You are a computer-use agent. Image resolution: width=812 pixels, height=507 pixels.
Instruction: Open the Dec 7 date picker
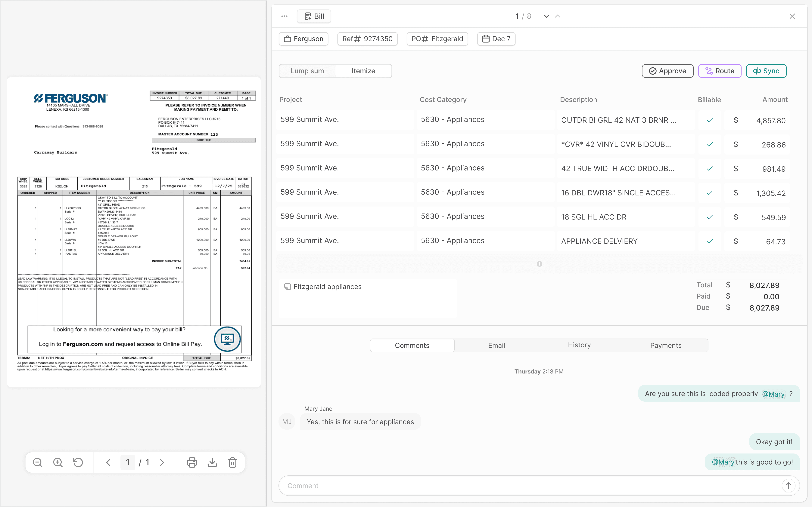click(x=496, y=39)
